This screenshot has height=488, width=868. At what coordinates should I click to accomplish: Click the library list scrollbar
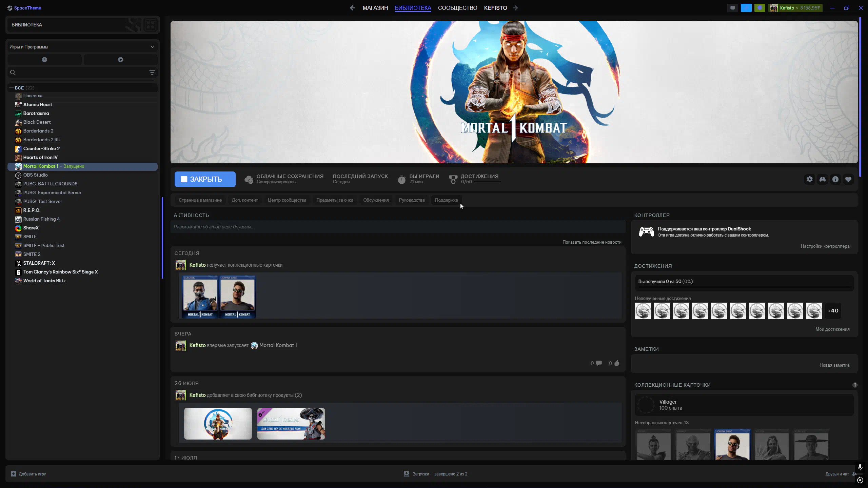click(162, 238)
